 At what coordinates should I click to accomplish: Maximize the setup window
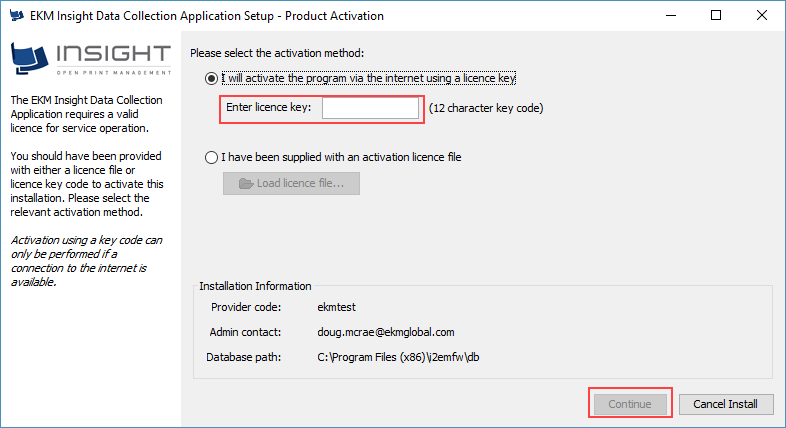pos(717,16)
